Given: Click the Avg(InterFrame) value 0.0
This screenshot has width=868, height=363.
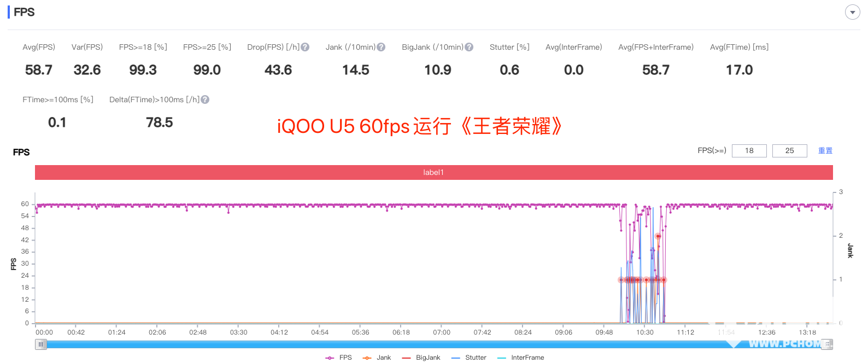Looking at the screenshot, I should 574,70.
